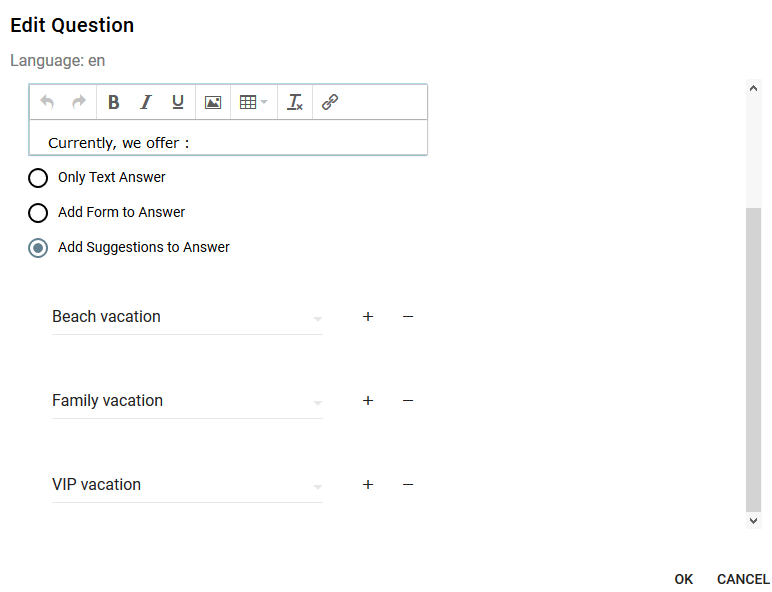Remove the Family vacation suggestion

(x=408, y=400)
